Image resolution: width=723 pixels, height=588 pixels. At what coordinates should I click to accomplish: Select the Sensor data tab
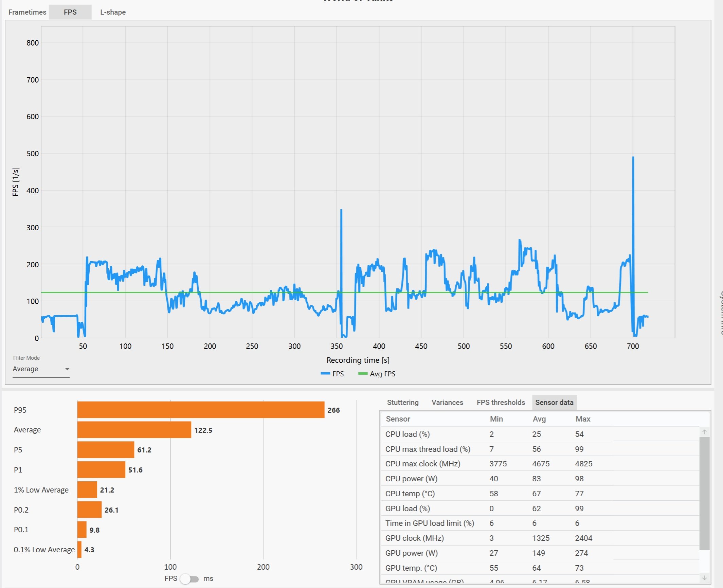[x=554, y=403]
